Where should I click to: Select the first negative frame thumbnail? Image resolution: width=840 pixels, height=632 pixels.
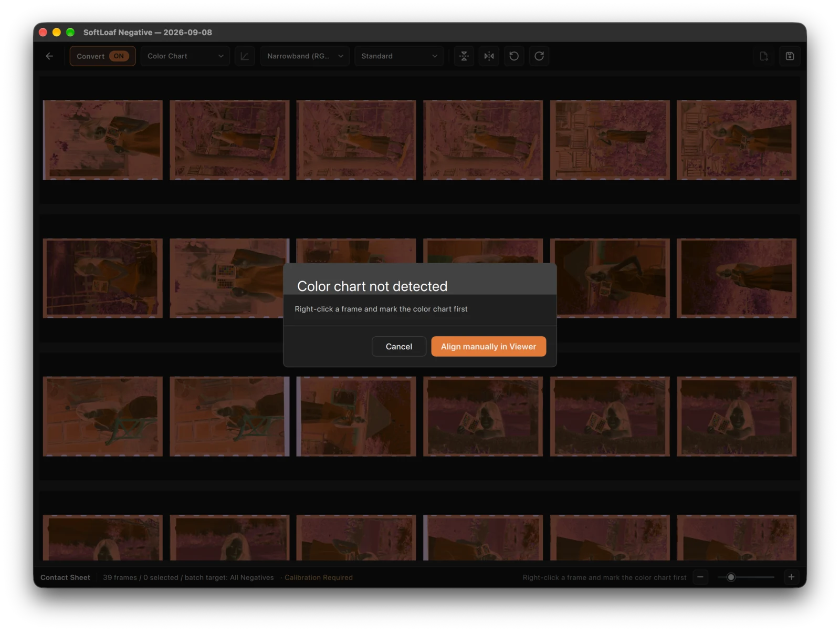coord(103,140)
